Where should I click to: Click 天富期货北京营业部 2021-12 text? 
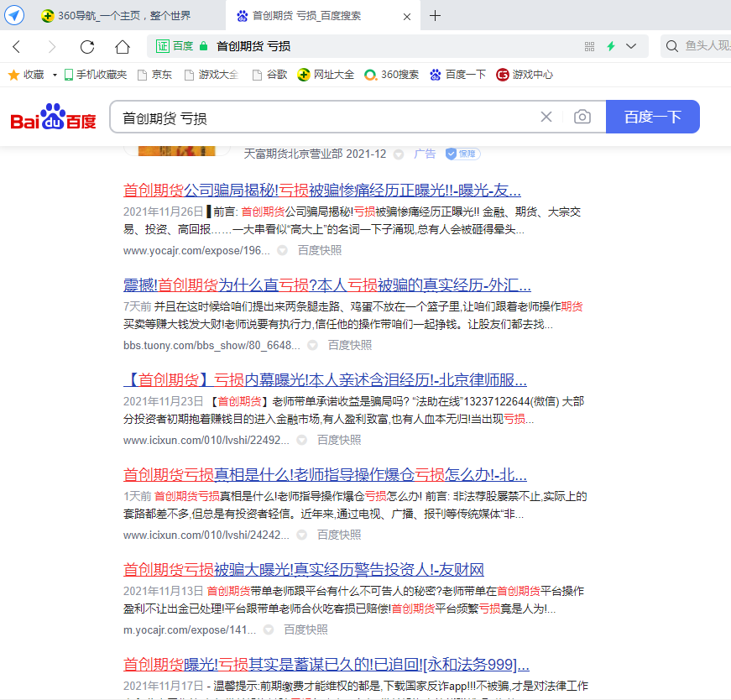click(316, 154)
